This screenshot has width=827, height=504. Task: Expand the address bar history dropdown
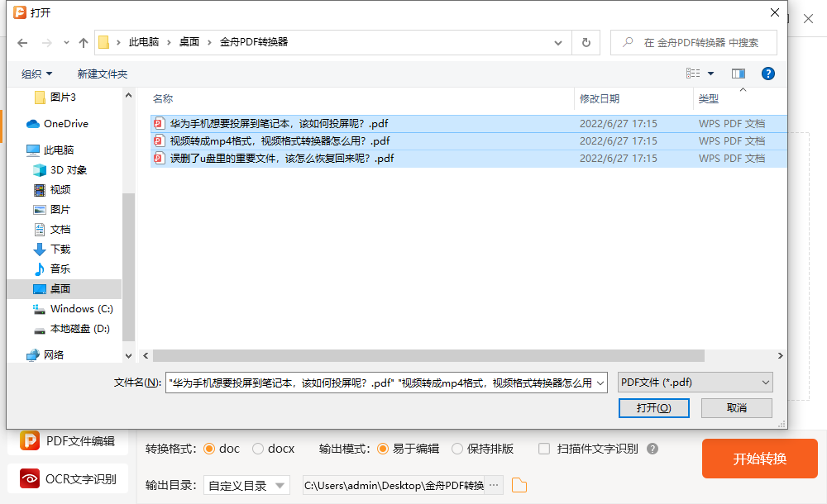558,43
